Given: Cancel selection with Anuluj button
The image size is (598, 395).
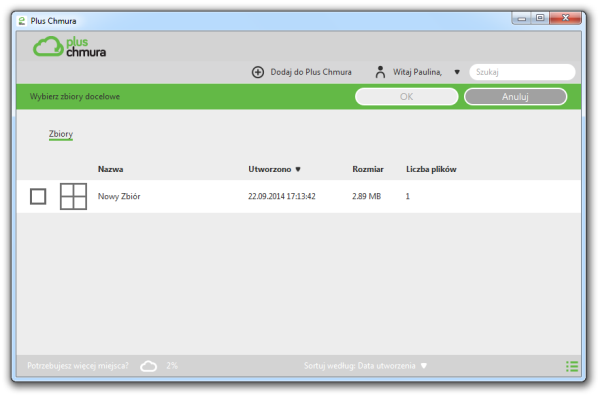Looking at the screenshot, I should 515,96.
